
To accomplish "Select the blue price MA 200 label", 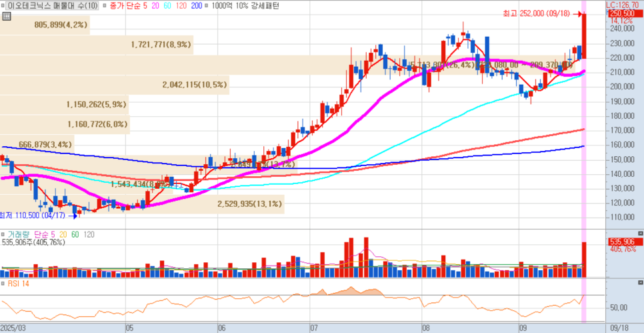I will click(196, 5).
